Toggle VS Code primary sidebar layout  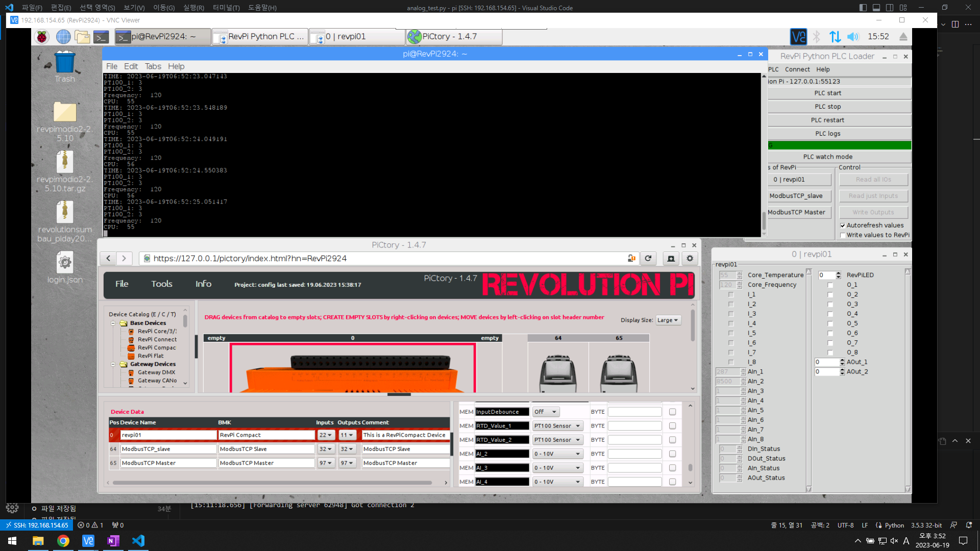click(863, 8)
